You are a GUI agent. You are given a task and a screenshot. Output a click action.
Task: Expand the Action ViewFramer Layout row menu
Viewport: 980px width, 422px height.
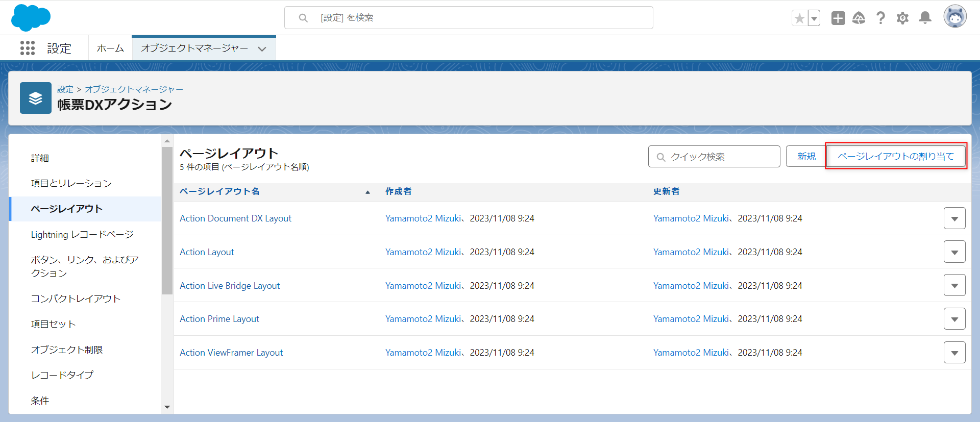click(x=954, y=353)
